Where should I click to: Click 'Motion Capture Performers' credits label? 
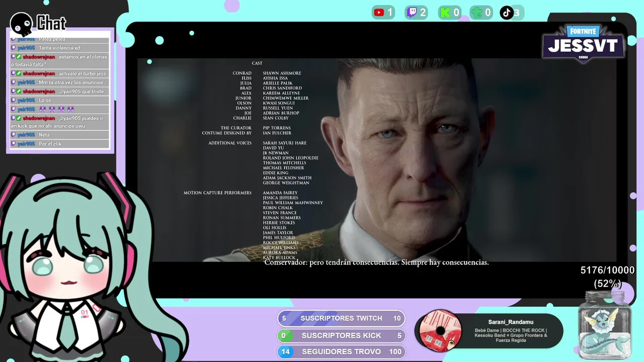pyautogui.click(x=217, y=193)
